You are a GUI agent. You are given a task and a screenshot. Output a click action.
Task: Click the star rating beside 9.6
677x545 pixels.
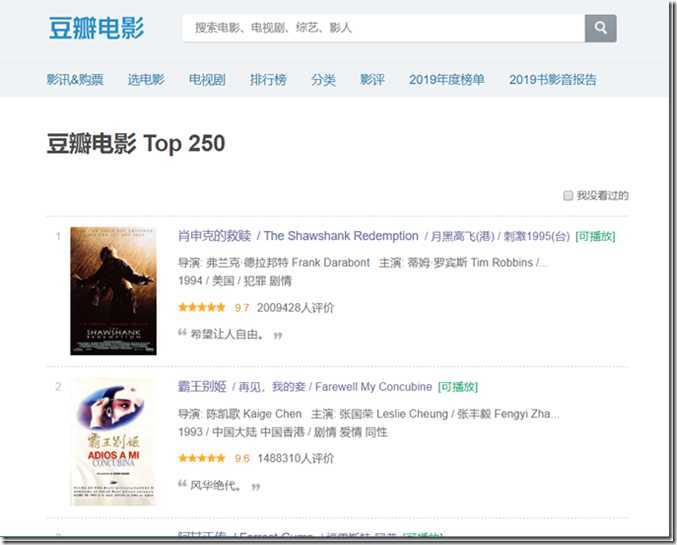pos(202,458)
